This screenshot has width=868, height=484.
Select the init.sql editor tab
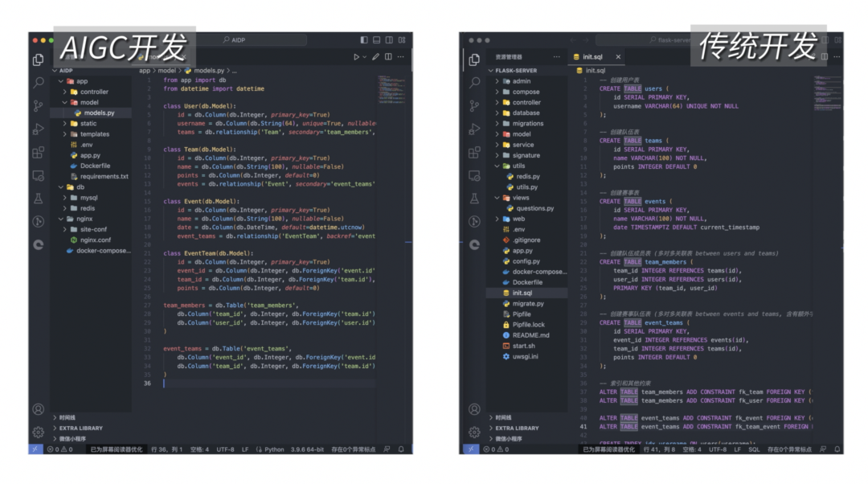point(596,56)
